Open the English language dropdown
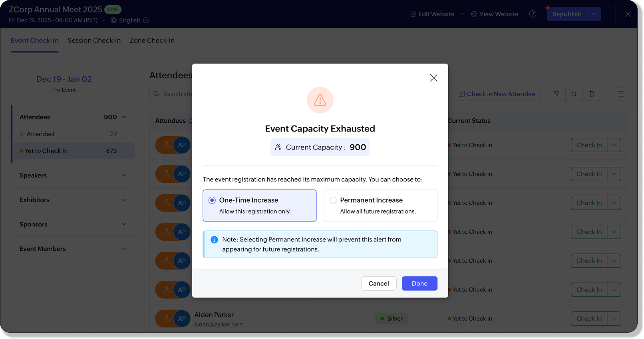 [146, 20]
